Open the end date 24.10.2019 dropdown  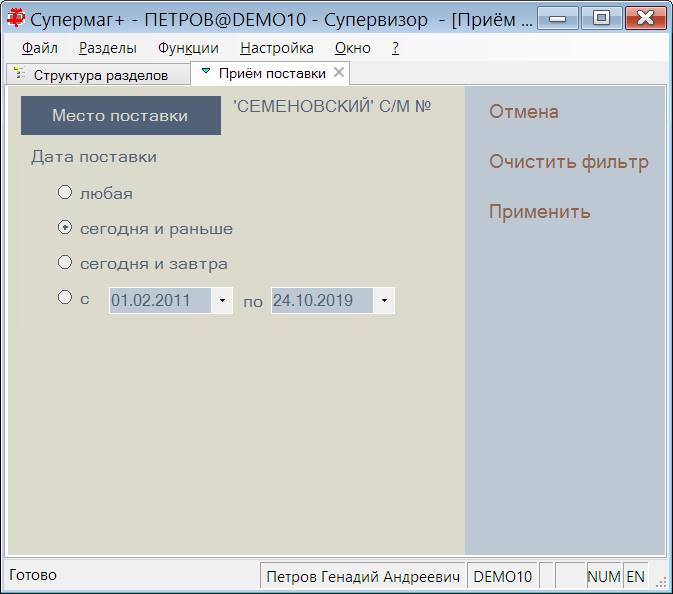[384, 300]
